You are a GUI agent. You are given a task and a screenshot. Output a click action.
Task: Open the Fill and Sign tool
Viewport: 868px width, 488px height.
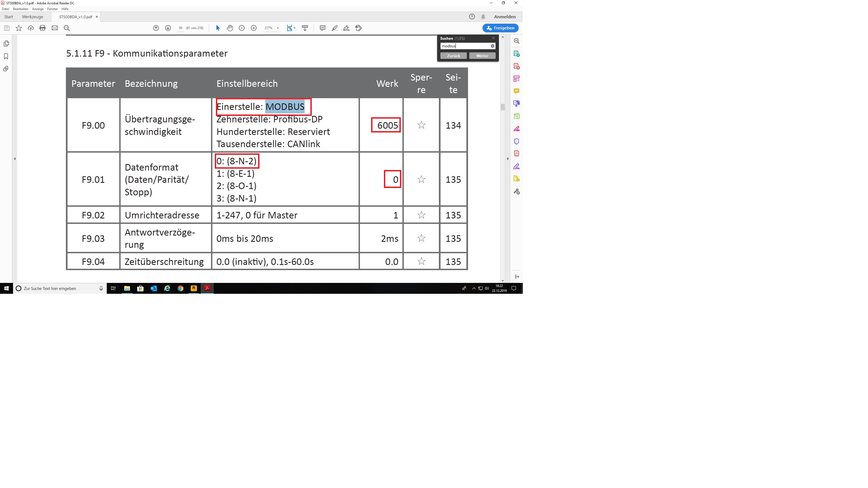click(516, 166)
